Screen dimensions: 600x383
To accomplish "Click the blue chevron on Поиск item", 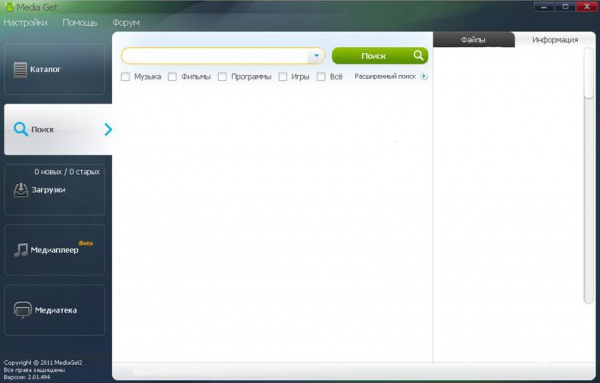I will click(x=108, y=129).
